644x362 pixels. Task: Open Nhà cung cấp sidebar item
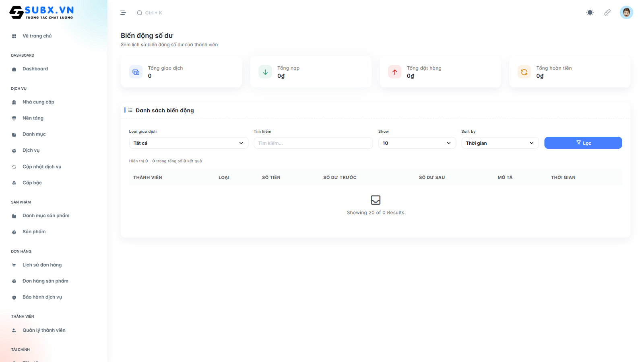tap(38, 102)
